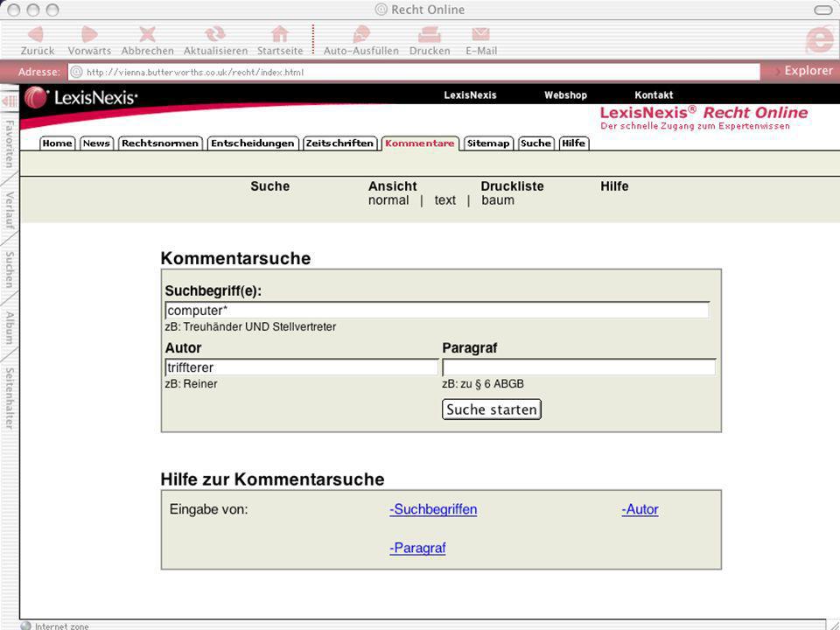Open the Sitemap tab
This screenshot has width=840, height=630.
(488, 143)
